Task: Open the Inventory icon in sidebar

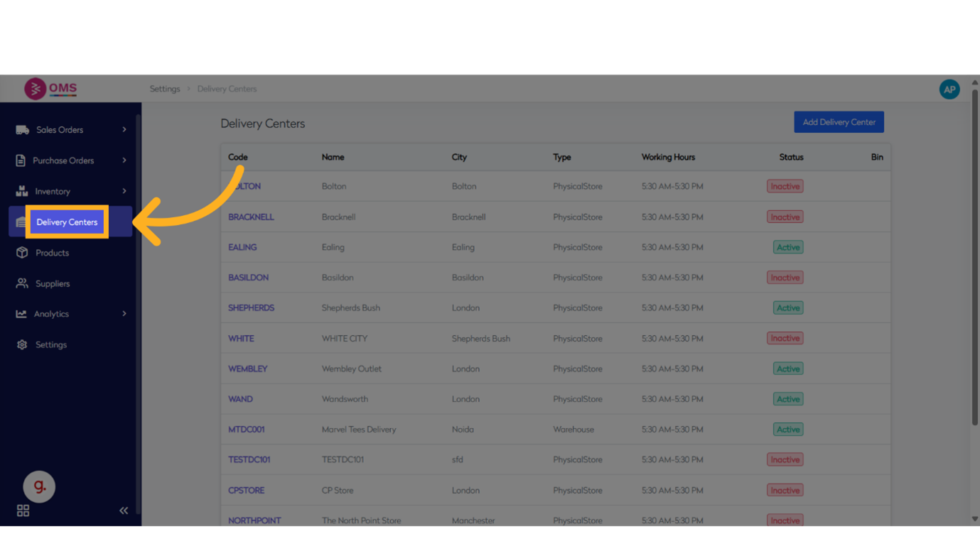Action: coord(22,191)
